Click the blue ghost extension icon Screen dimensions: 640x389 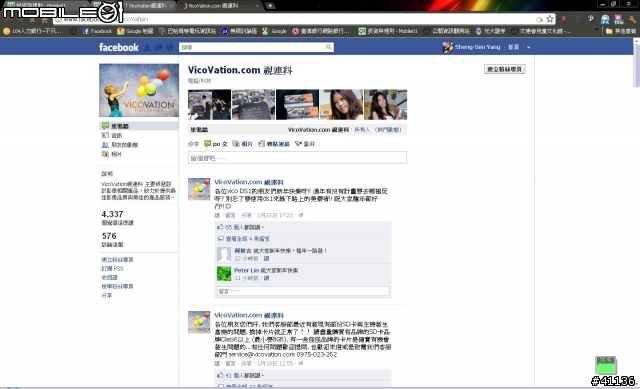(605, 19)
